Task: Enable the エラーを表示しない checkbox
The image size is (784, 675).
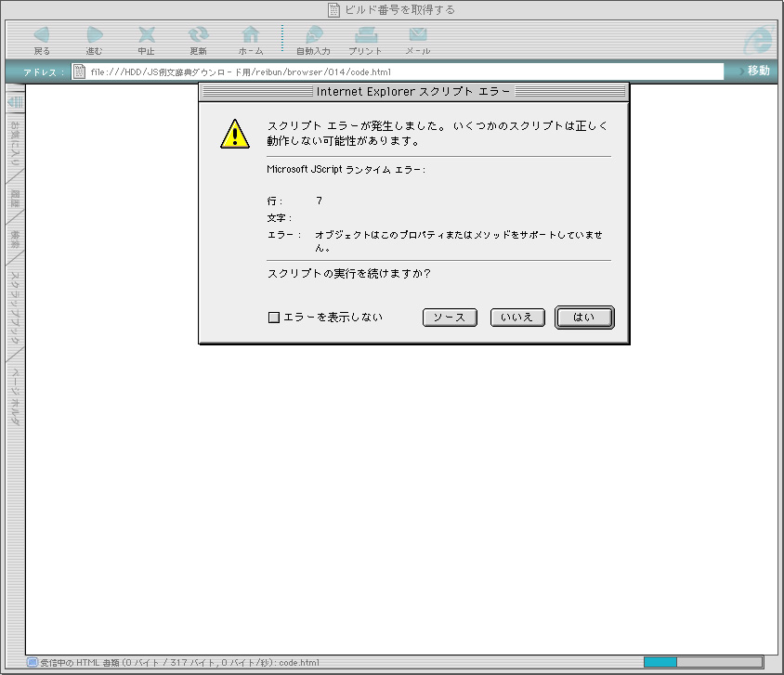Action: (273, 318)
